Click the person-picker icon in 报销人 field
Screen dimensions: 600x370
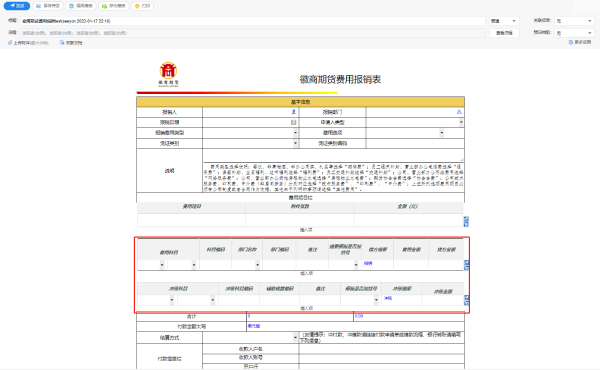(x=294, y=112)
